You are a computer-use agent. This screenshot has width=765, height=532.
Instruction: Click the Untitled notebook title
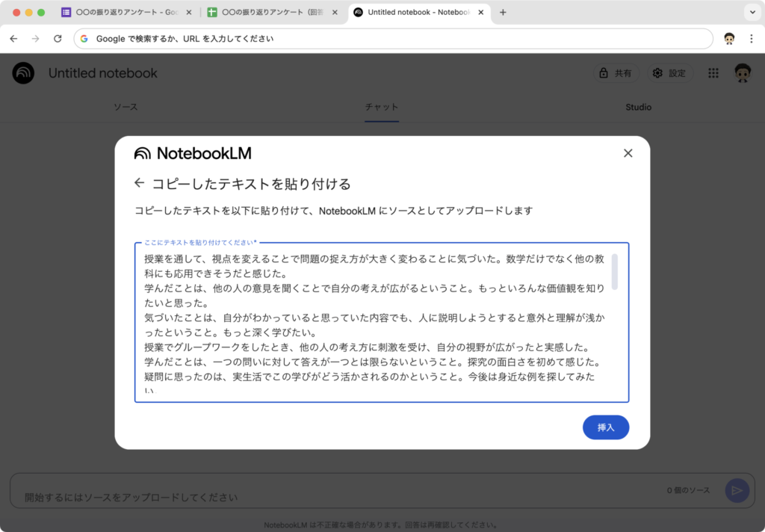point(103,73)
